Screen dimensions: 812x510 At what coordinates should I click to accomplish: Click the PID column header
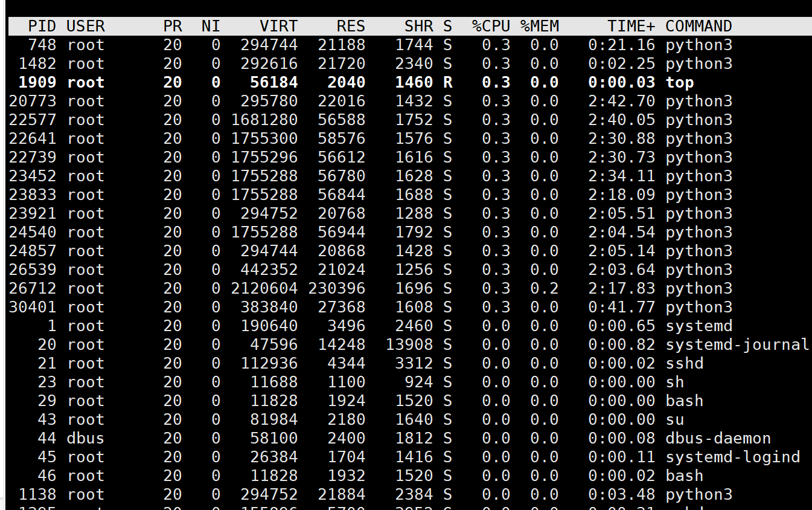tap(42, 26)
